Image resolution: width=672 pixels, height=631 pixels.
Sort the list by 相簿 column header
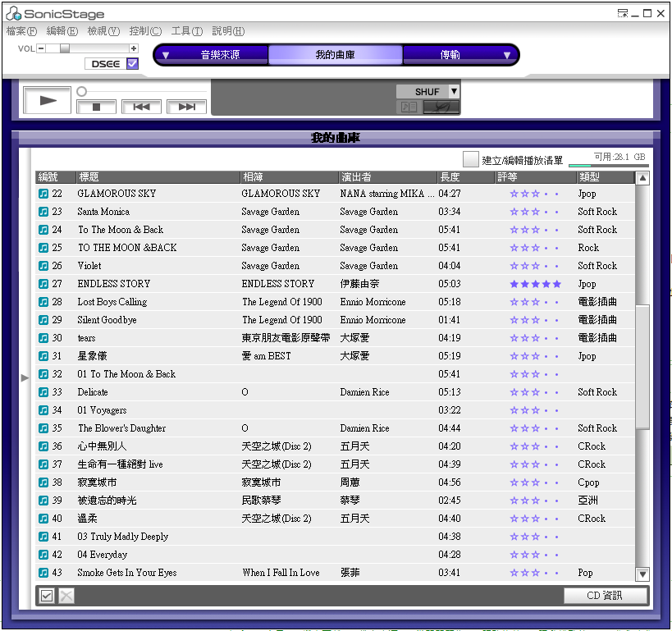[x=289, y=177]
